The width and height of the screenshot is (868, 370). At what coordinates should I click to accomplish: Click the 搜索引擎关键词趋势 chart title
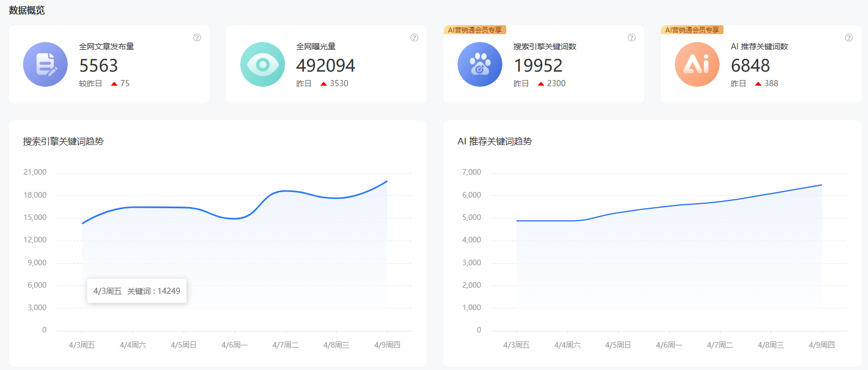coord(63,142)
